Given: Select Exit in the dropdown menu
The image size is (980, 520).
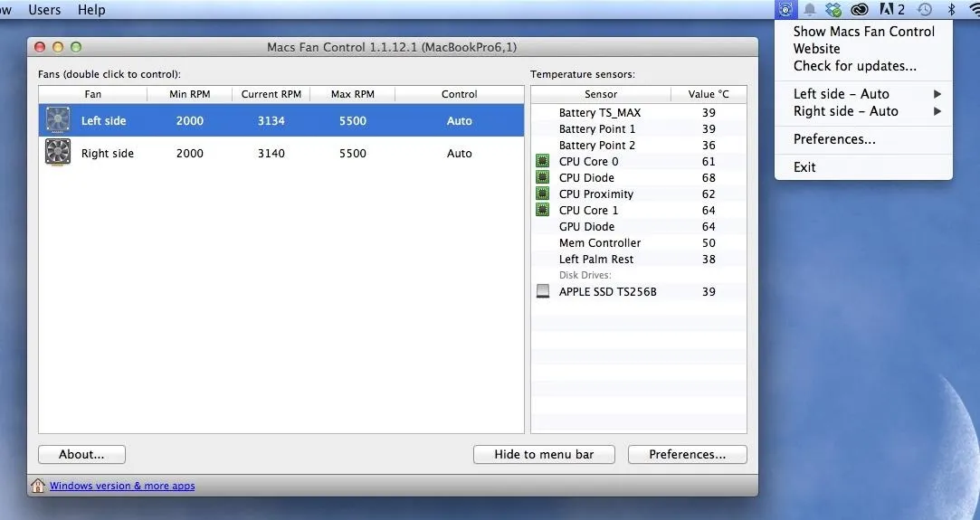Looking at the screenshot, I should [x=804, y=166].
